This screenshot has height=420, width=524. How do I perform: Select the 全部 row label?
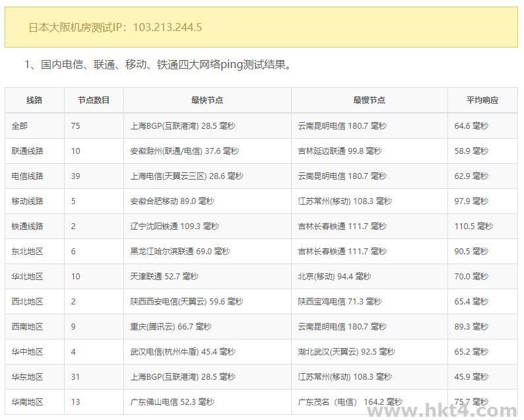click(19, 125)
